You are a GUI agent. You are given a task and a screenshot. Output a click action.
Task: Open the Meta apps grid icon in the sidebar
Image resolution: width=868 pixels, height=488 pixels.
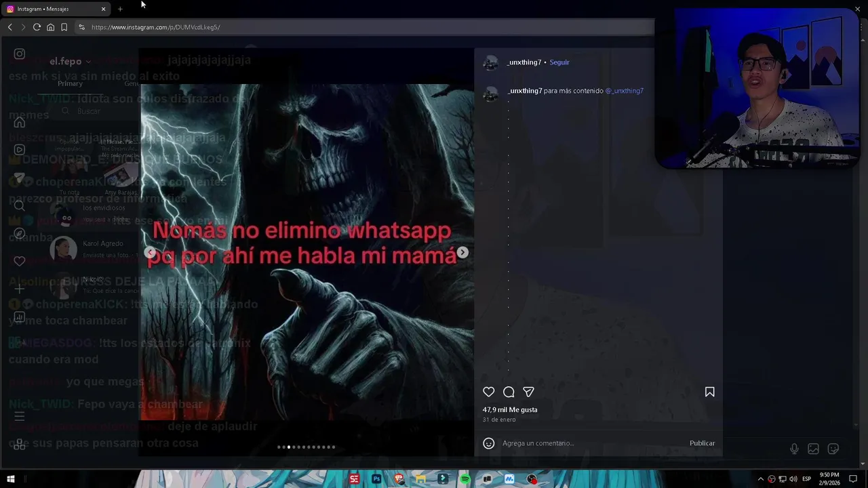[20, 444]
